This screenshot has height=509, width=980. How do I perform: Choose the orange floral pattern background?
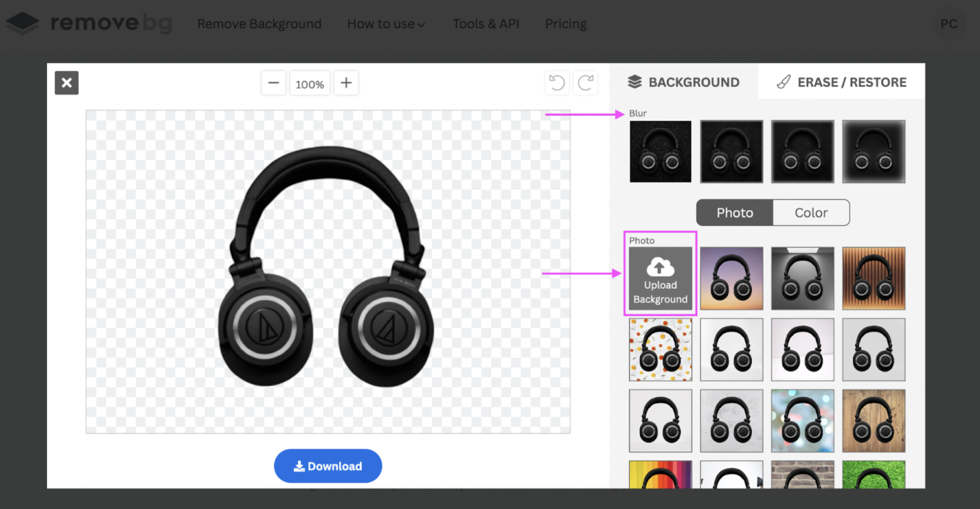[660, 349]
